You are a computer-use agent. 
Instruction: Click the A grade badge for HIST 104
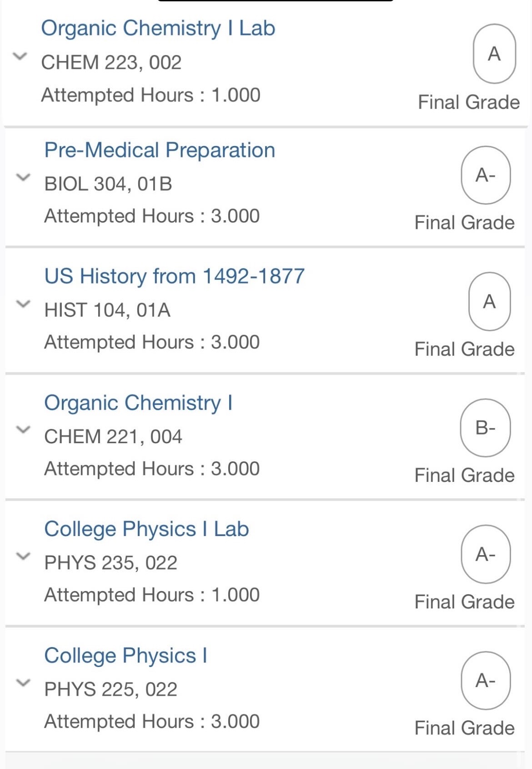489,301
